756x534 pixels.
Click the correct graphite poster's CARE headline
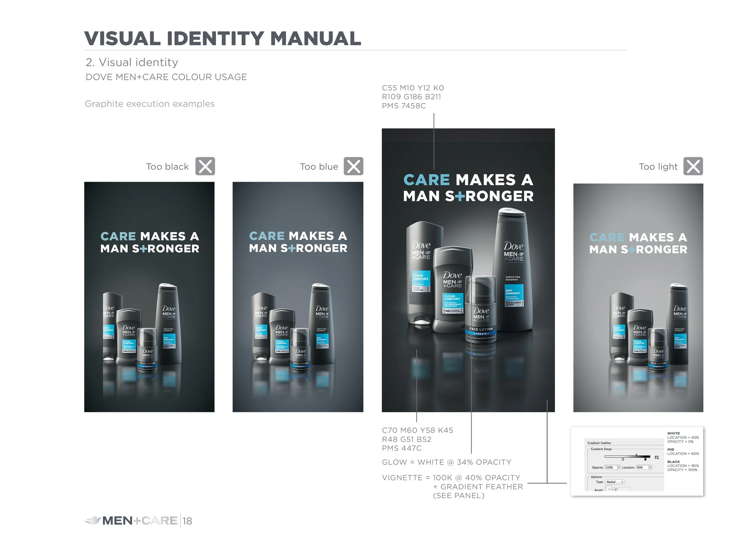[x=426, y=180]
